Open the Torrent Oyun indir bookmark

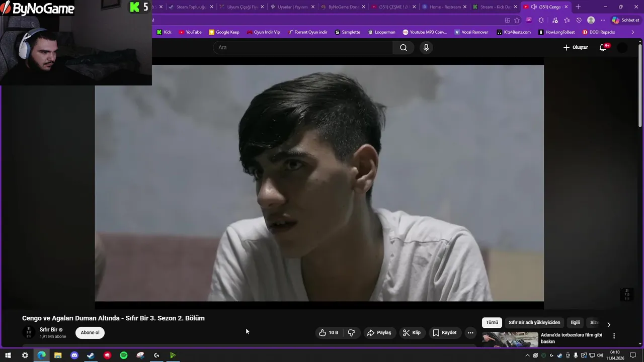(307, 32)
